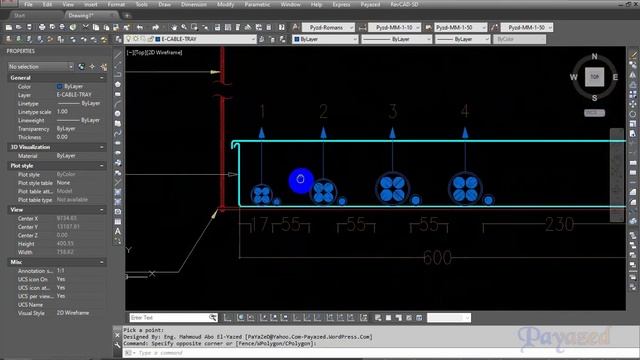The width and height of the screenshot is (640, 360).
Task: Select the Line tool in Draw toolbar
Action: tap(118, 55)
